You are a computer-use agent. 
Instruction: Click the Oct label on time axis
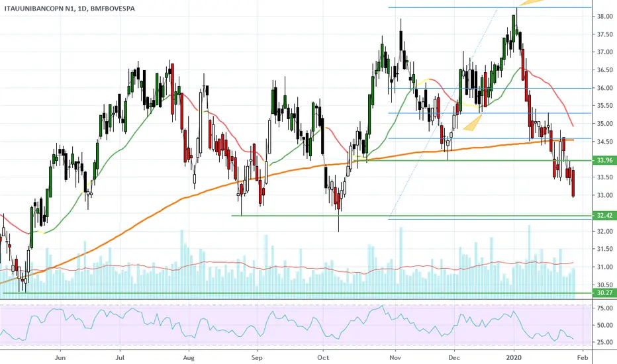(323, 357)
